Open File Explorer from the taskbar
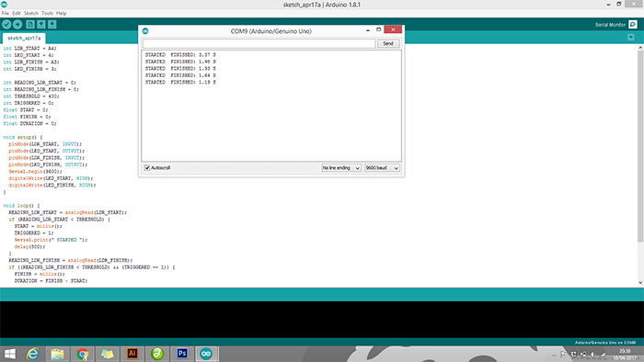Image resolution: width=644 pixels, height=362 pixels. pyautogui.click(x=57, y=354)
